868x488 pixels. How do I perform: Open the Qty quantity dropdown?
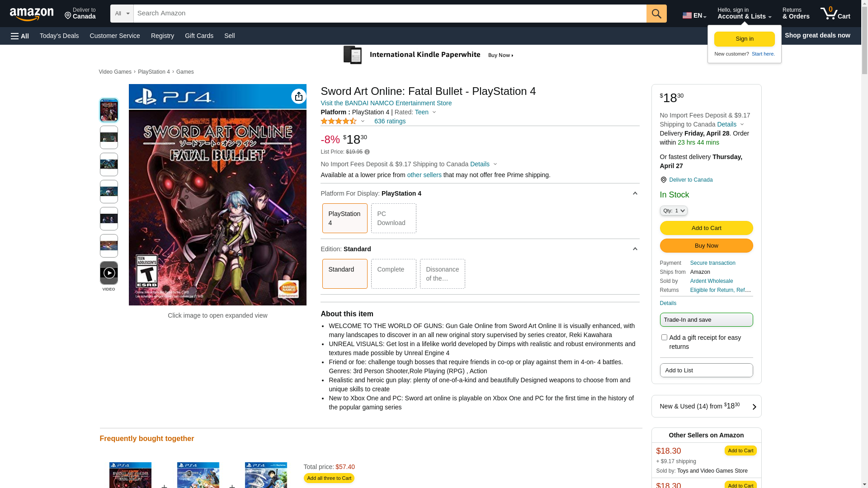tap(673, 211)
